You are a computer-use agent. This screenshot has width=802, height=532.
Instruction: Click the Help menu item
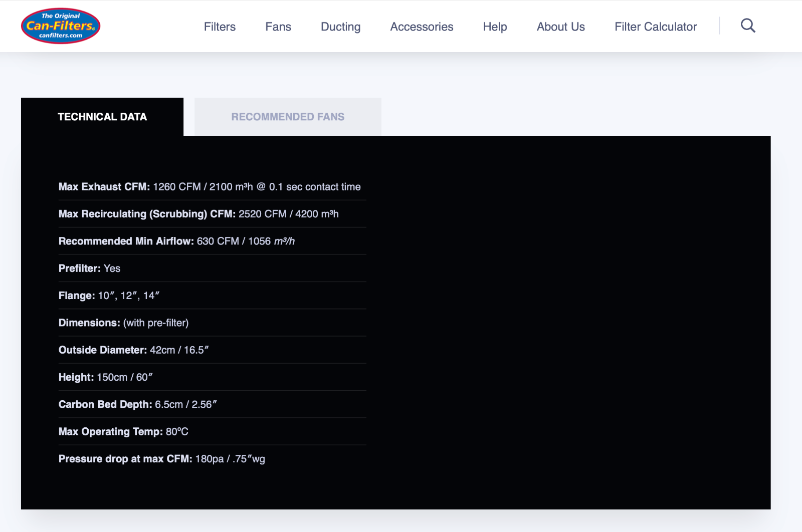tap(495, 27)
